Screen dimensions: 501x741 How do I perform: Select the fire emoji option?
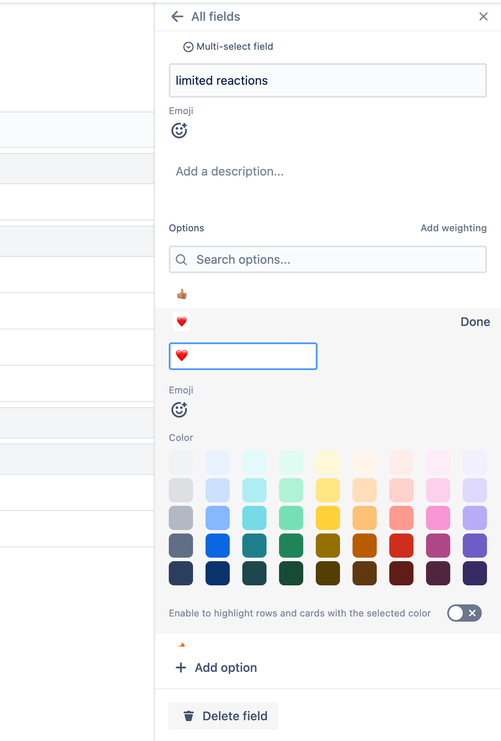coord(181,645)
